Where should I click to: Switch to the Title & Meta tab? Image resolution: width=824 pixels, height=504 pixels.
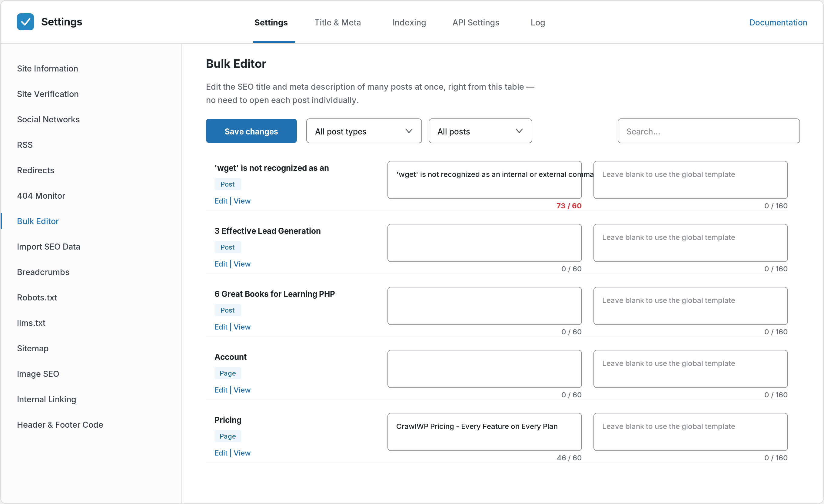click(x=337, y=22)
